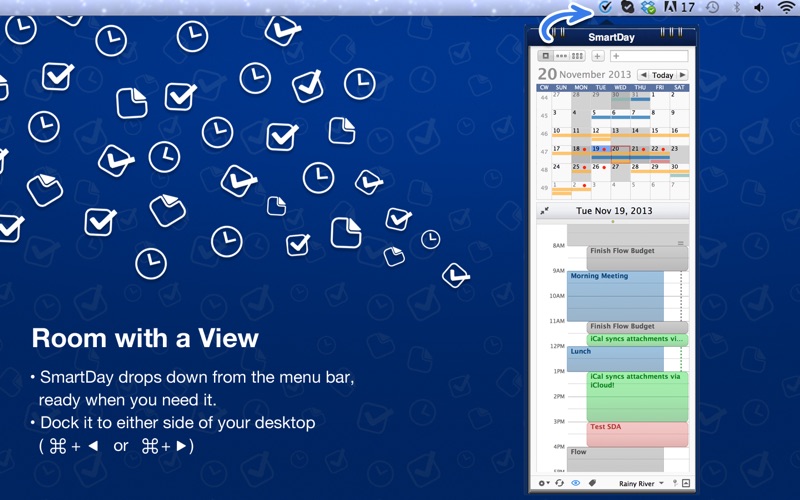Click the upward collapse box icon
Image resolution: width=800 pixels, height=500 pixels.
coord(686,483)
